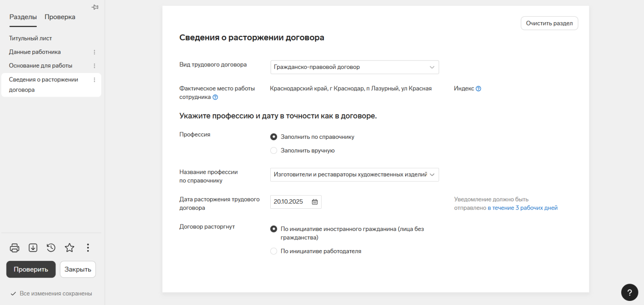644x305 pixels.
Task: Click the download icon in sidebar
Action: (33, 248)
